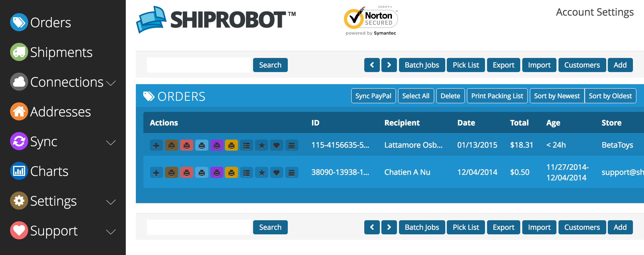Expand the Sync menu chevron
644x255 pixels.
tap(111, 143)
